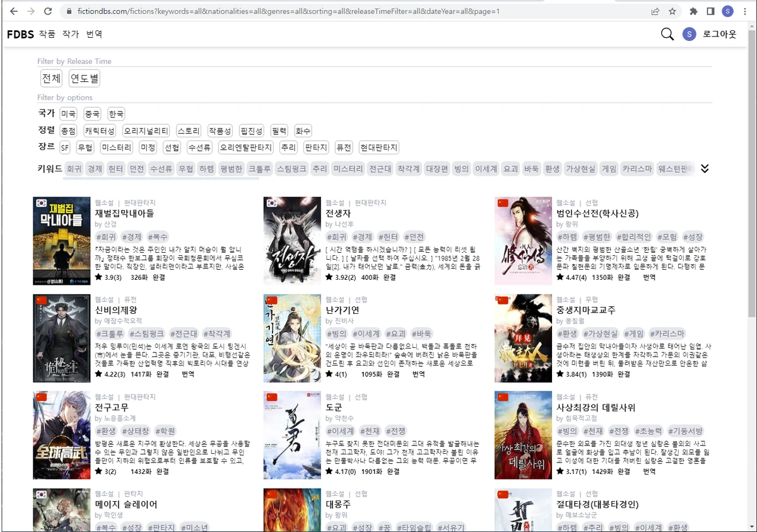This screenshot has height=532, width=757.
Task: Open the site search magnifier icon
Action: [x=667, y=34]
